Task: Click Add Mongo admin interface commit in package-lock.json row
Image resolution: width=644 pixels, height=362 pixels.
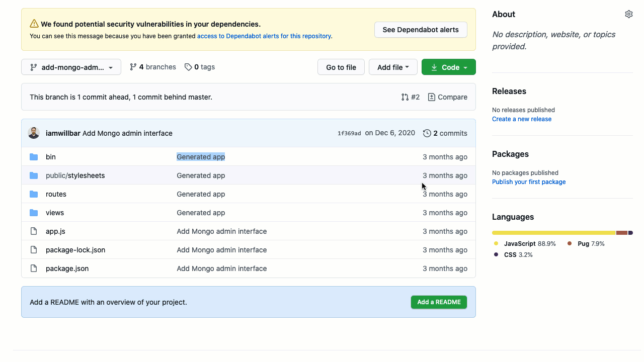Action: [222, 250]
